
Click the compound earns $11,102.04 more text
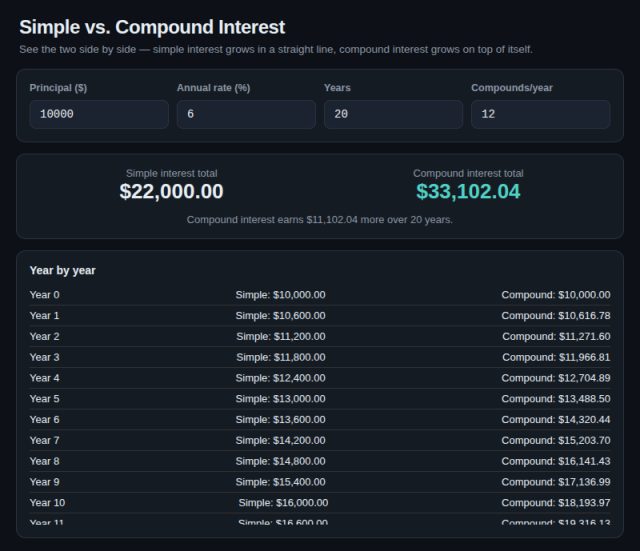point(320,220)
